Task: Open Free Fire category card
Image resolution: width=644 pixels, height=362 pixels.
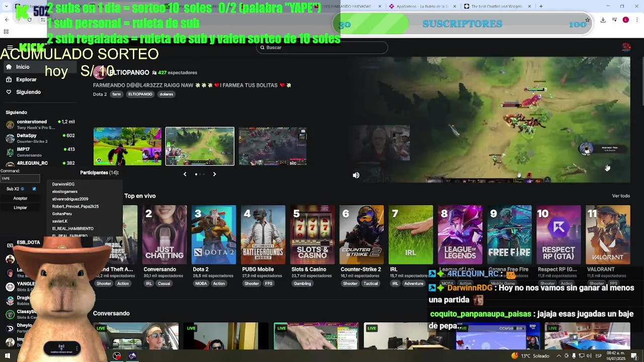Action: pyautogui.click(x=510, y=235)
